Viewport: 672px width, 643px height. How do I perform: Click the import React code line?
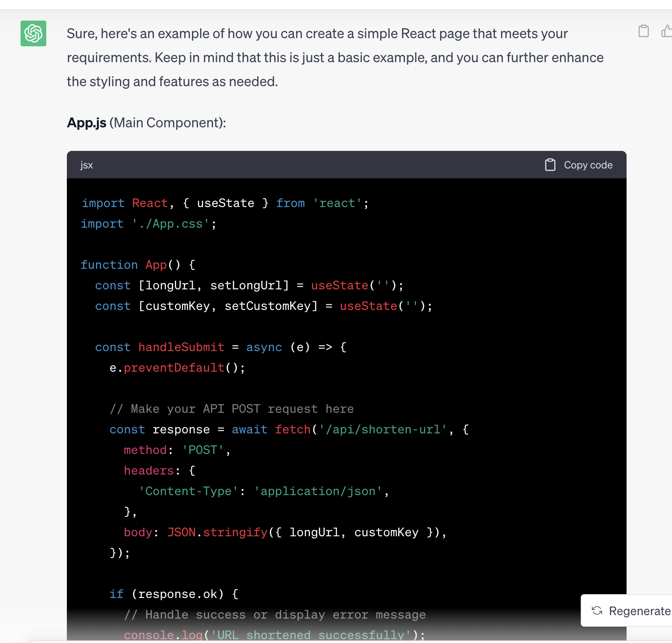tap(225, 203)
